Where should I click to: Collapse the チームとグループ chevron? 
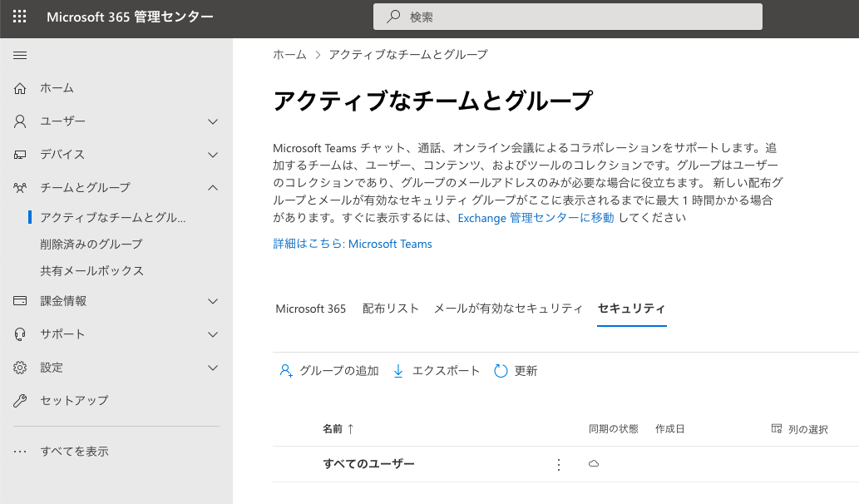[x=213, y=188]
